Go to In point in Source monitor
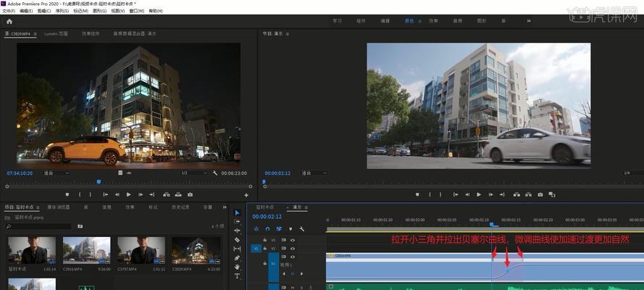Viewport: 644px width, 290px height. point(106,195)
